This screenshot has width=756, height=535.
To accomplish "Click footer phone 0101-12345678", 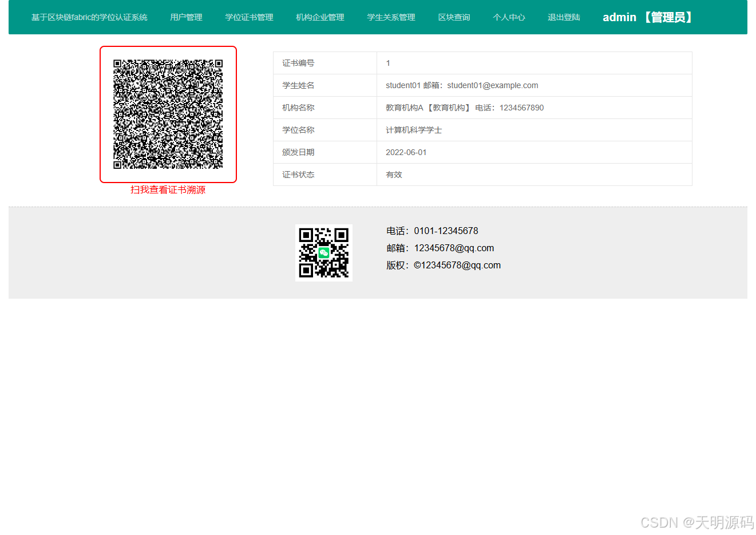I will click(x=432, y=231).
